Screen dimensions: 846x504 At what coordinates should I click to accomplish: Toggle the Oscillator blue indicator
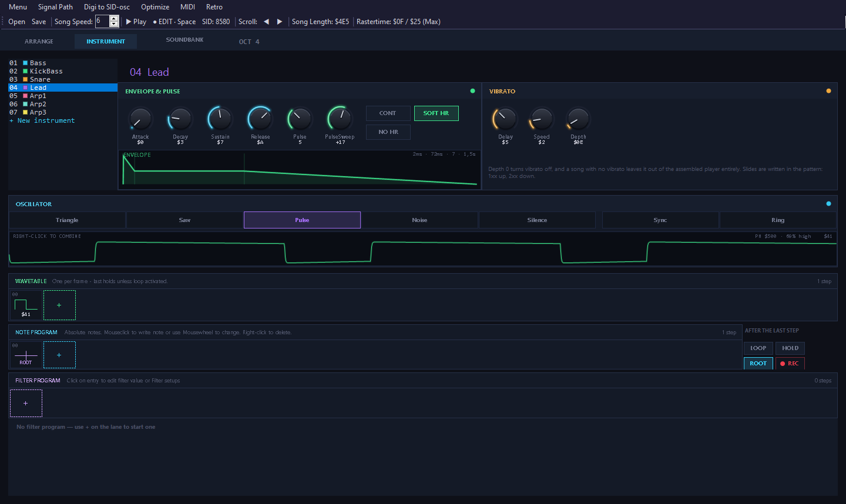828,204
